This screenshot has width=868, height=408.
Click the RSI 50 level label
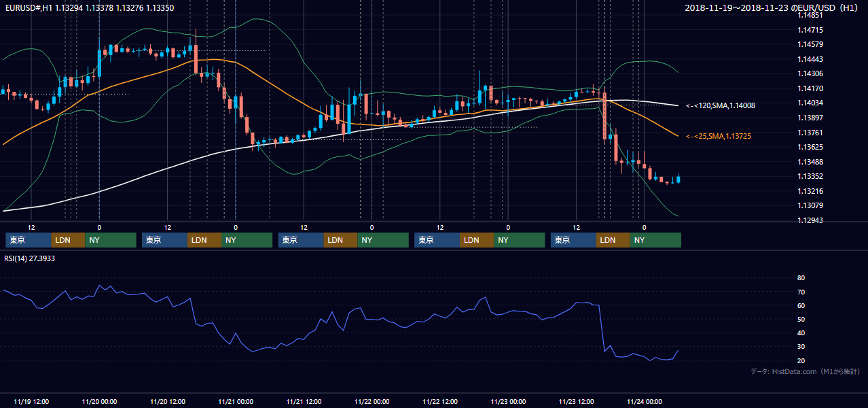coord(801,319)
